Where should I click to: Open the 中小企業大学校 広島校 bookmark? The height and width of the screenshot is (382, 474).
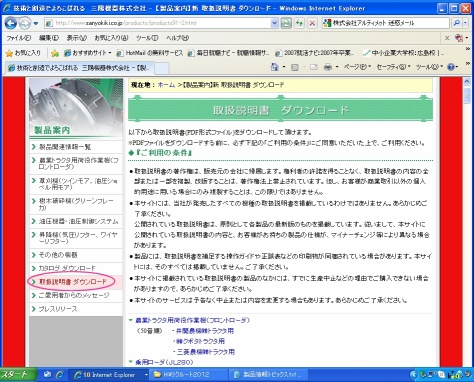coord(403,53)
